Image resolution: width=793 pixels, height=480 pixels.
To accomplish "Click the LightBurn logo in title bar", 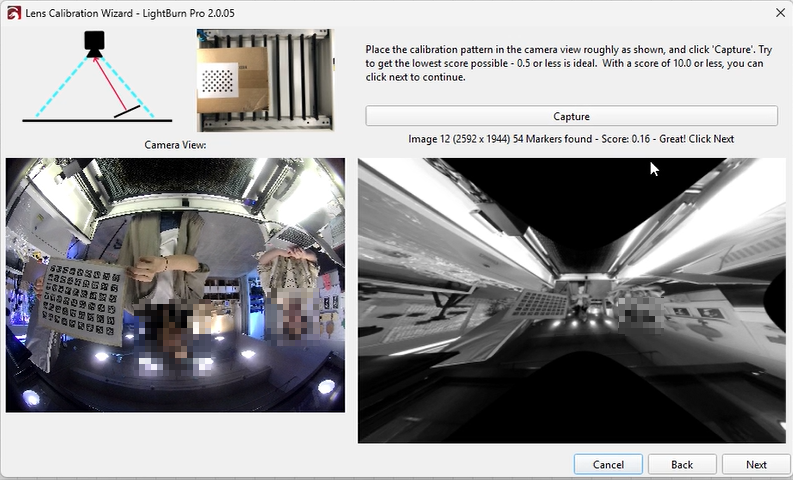I will click(11, 11).
